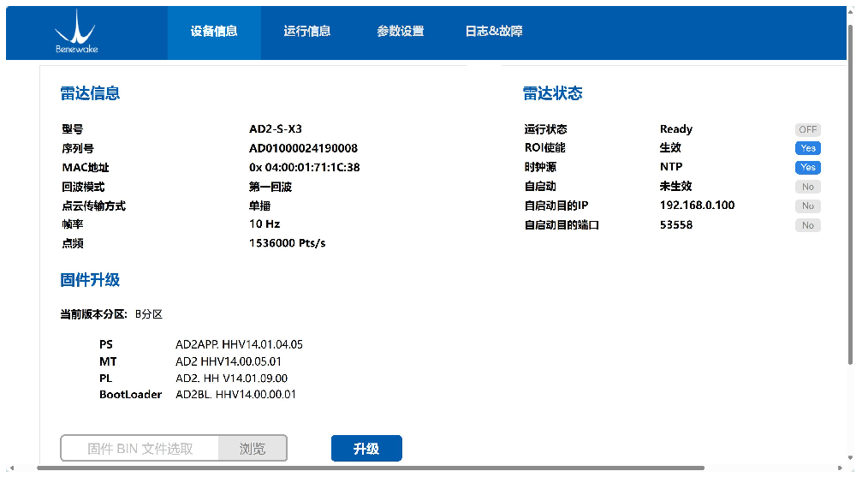Click the horizontal scrollbar thumb
Screen dimensions: 868x483
(x=371, y=468)
